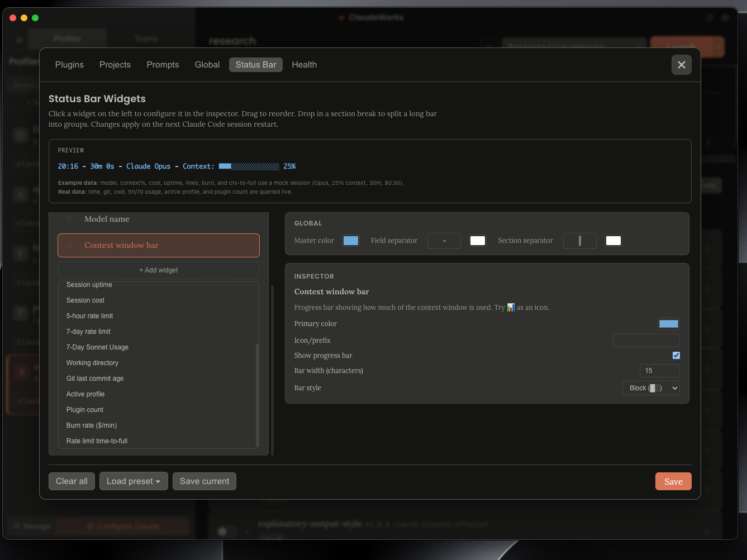Click the Save button

673,481
